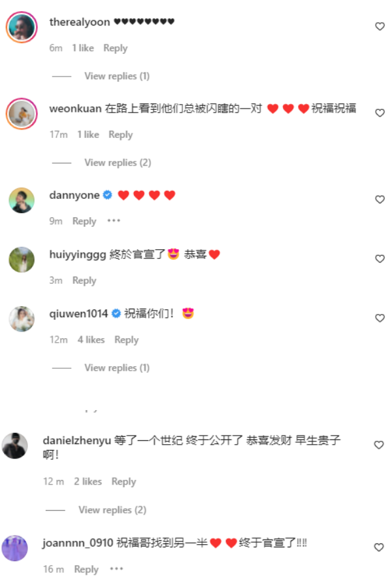Tap the heart beside qiuwen1014's comment
392x584 pixels.
380,318
